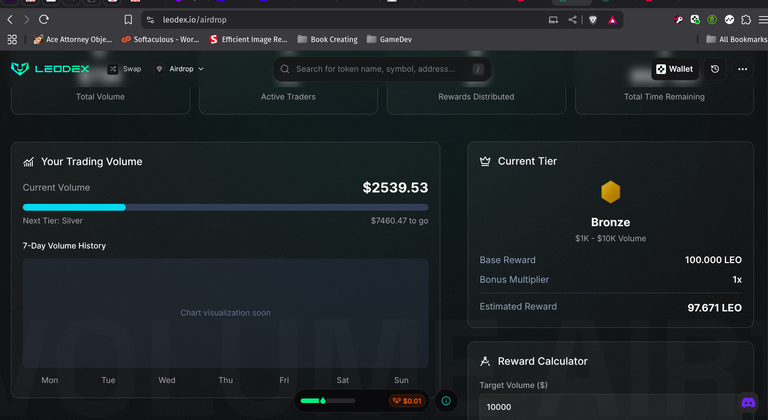
Task: Open site settings icon beside the URL
Action: pyautogui.click(x=151, y=20)
